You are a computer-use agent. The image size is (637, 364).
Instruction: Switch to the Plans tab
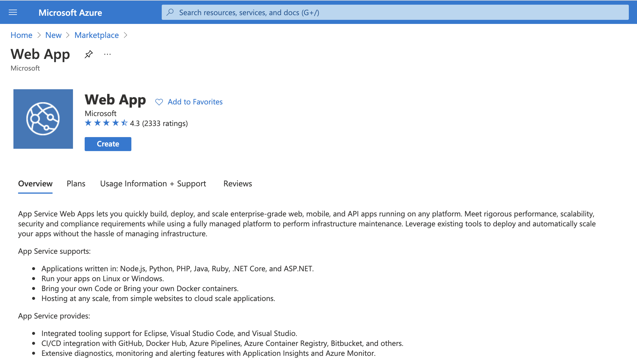pos(76,184)
